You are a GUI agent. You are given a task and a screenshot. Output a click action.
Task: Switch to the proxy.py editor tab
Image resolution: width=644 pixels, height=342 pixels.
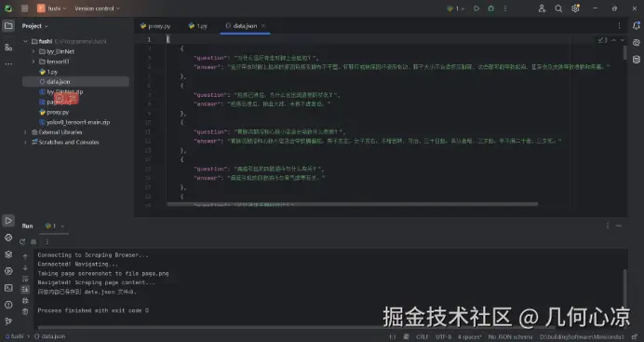click(x=155, y=26)
